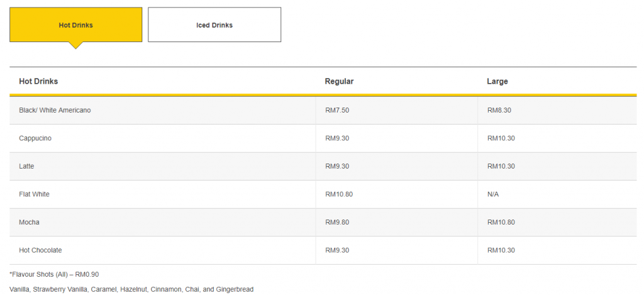Click the Latte drink name
This screenshot has height=295, width=644.
[26, 166]
